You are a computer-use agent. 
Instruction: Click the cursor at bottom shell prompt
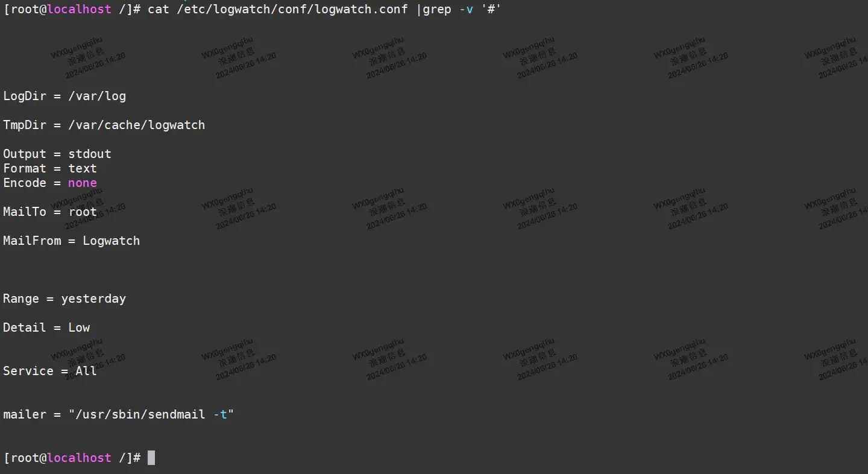[x=151, y=458]
